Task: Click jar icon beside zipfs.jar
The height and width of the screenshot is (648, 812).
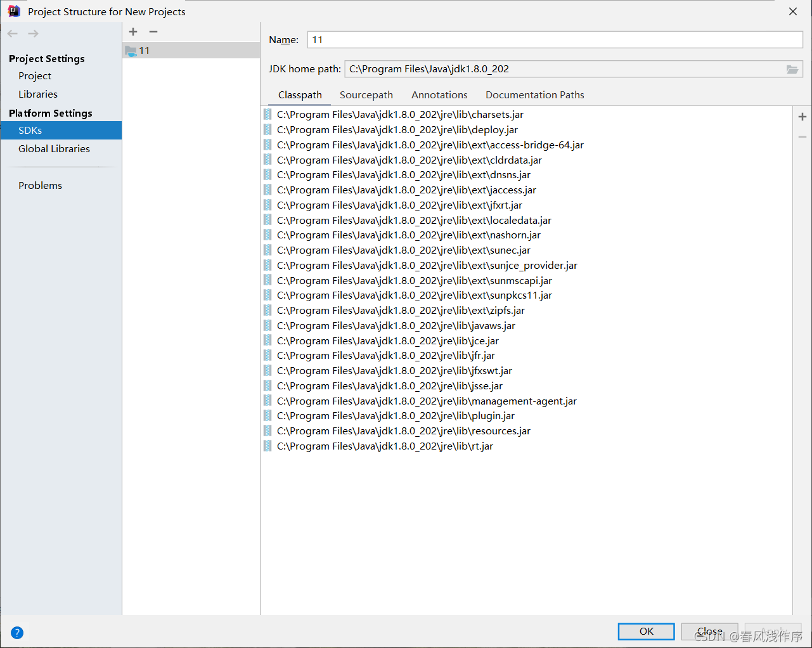Action: point(267,311)
